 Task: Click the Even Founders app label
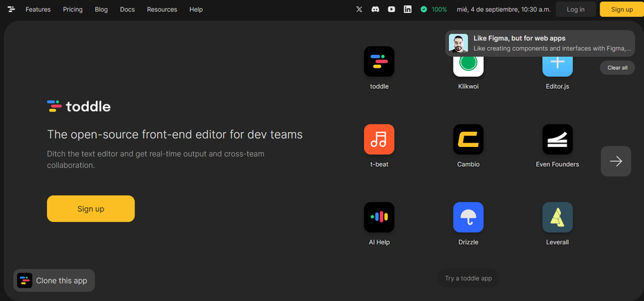pyautogui.click(x=557, y=164)
